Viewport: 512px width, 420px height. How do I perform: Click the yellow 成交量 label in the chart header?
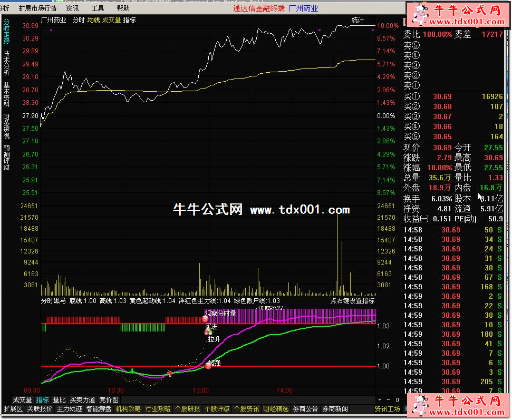(111, 20)
